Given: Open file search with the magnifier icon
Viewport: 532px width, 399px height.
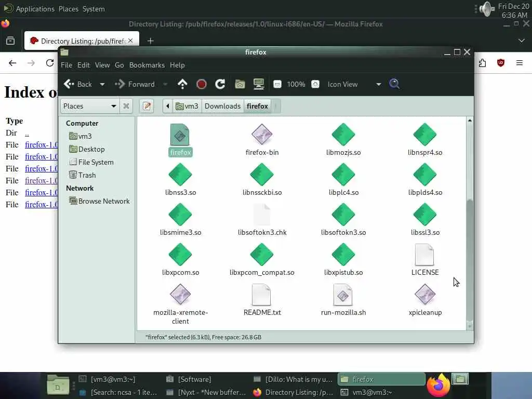Looking at the screenshot, I should (x=394, y=84).
